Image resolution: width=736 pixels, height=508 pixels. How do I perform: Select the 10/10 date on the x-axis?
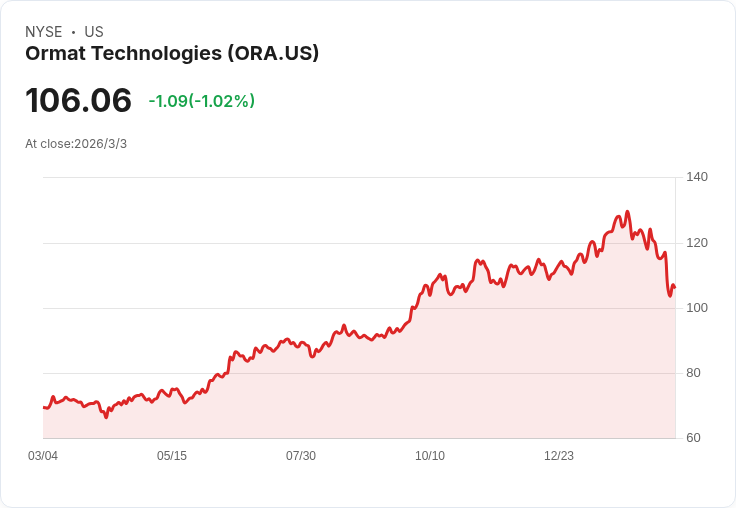point(430,456)
